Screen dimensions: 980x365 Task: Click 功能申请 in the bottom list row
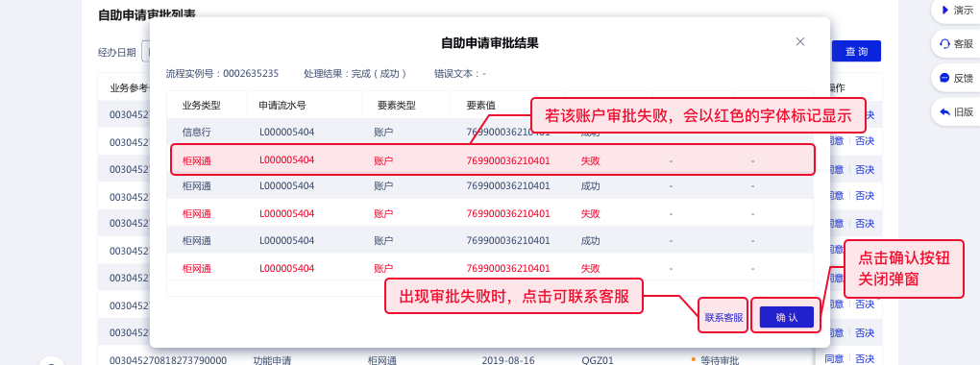click(272, 360)
